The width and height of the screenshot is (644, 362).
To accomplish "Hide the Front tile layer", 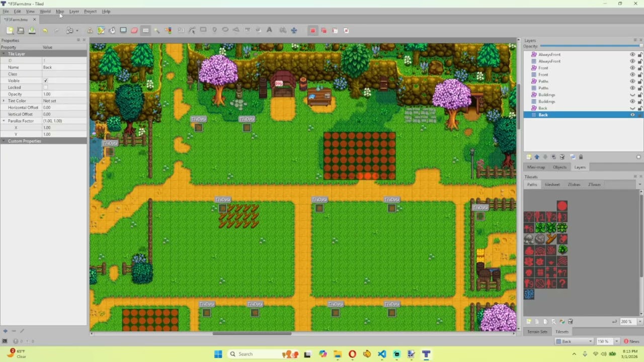I will point(632,74).
